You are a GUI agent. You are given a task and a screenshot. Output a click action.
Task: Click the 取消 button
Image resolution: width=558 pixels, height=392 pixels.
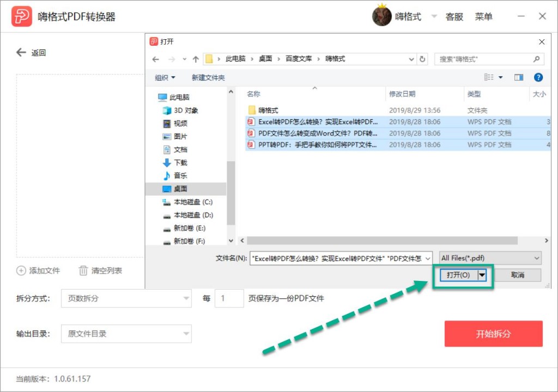518,274
